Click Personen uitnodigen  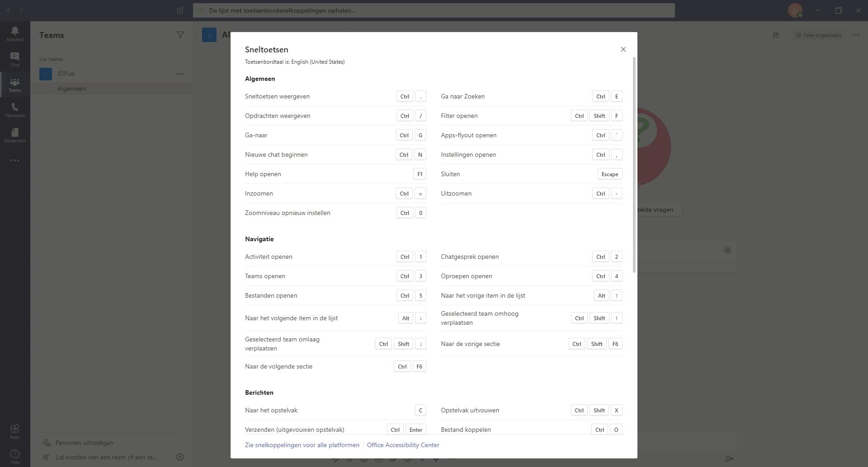[x=84, y=443]
